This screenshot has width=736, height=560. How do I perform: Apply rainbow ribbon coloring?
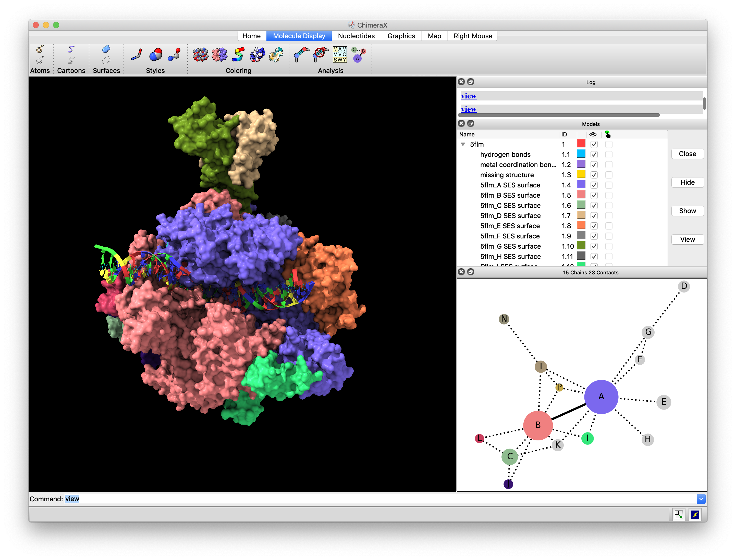(x=238, y=55)
